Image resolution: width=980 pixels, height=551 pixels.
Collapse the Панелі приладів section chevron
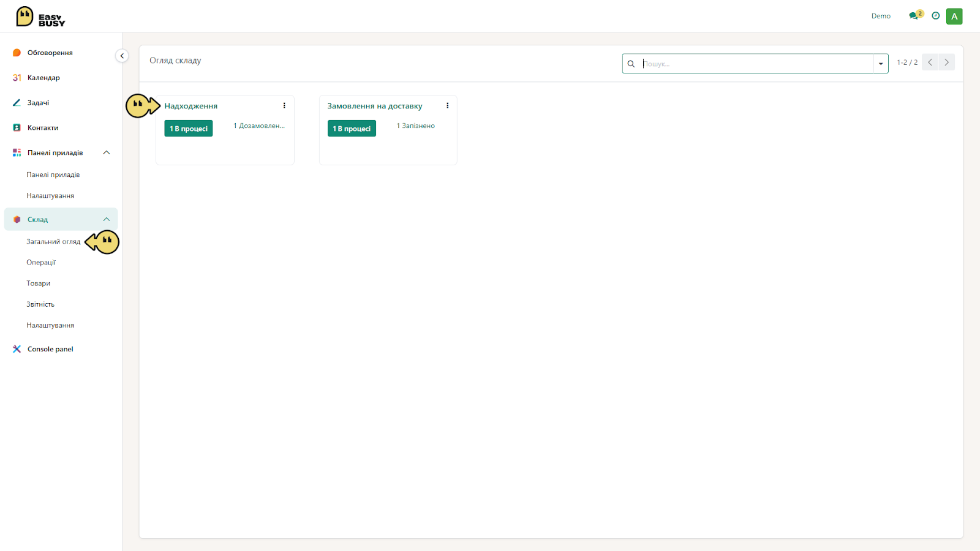pyautogui.click(x=107, y=152)
